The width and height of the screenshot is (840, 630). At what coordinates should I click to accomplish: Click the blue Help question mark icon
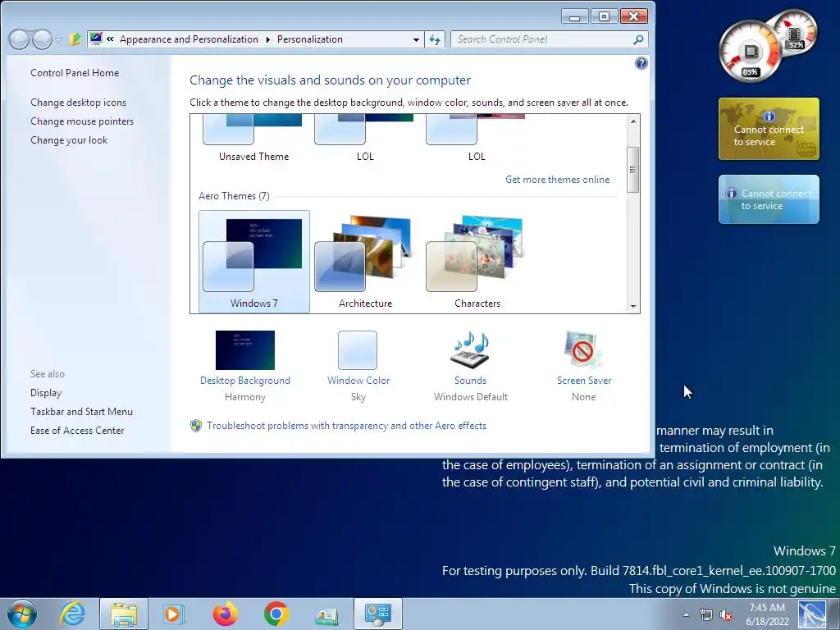tap(641, 63)
